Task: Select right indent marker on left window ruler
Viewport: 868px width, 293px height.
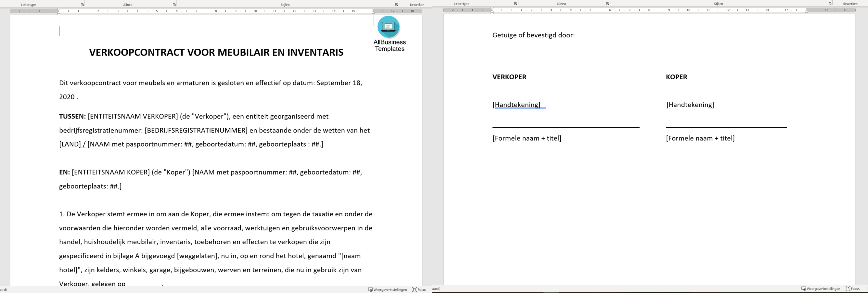Action: click(x=373, y=12)
